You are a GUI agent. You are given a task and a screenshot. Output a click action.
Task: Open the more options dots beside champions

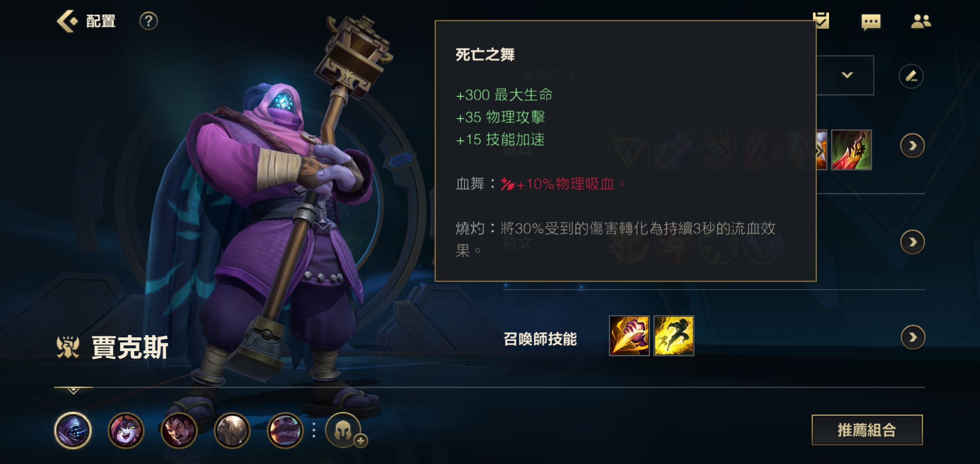coord(314,430)
